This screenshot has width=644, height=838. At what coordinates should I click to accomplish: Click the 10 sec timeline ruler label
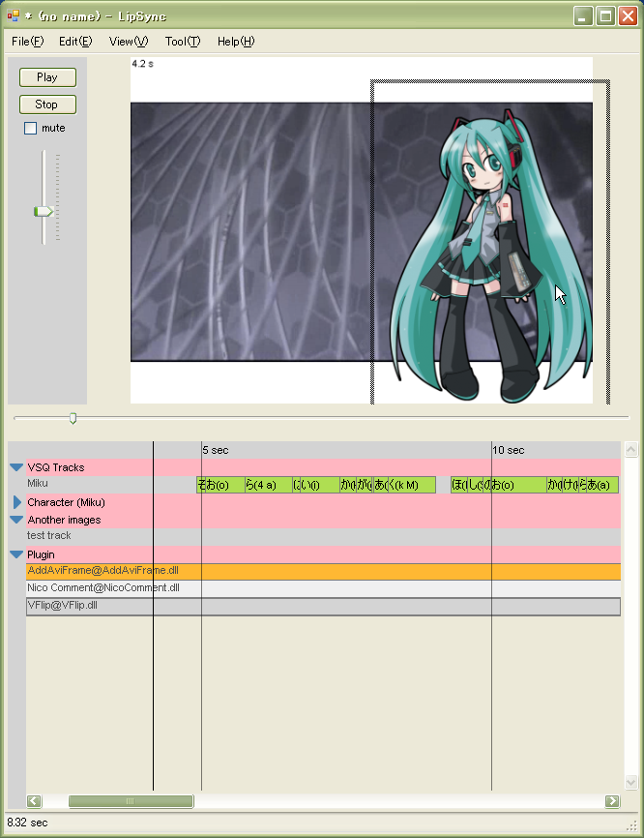pos(509,451)
